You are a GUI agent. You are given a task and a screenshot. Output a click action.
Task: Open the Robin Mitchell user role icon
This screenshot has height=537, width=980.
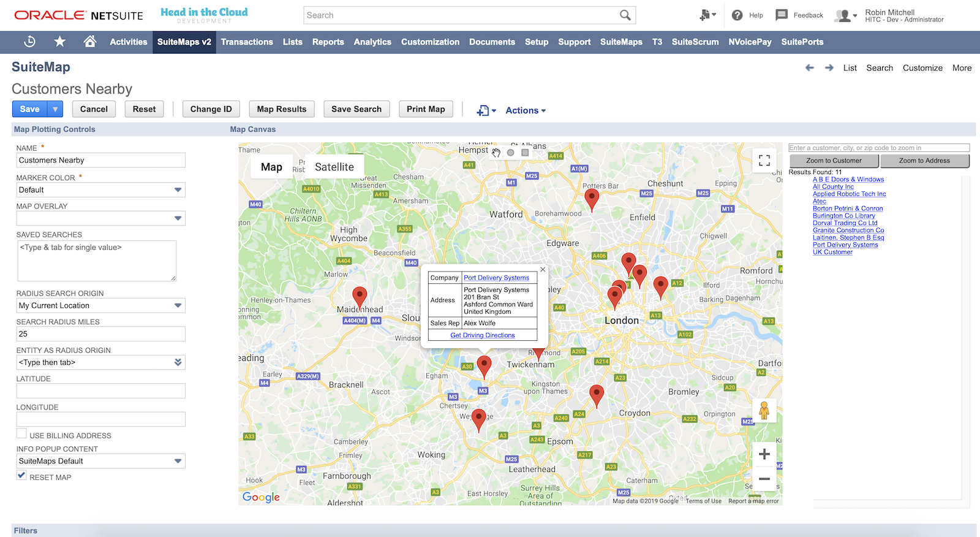(x=846, y=16)
